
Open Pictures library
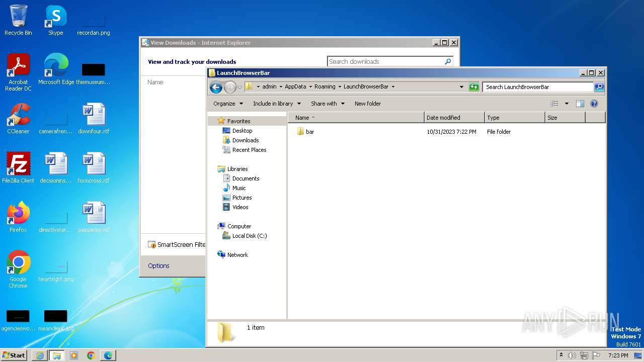[242, 198]
